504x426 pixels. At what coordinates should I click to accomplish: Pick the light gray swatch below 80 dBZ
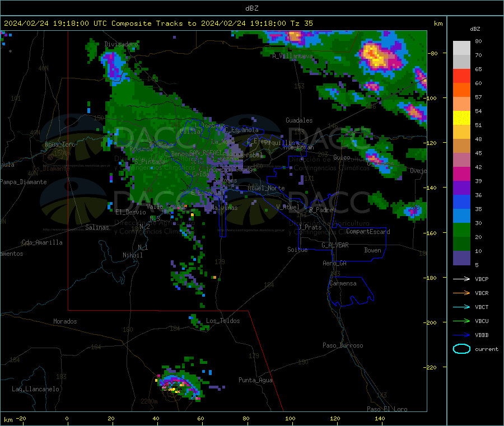click(461, 48)
